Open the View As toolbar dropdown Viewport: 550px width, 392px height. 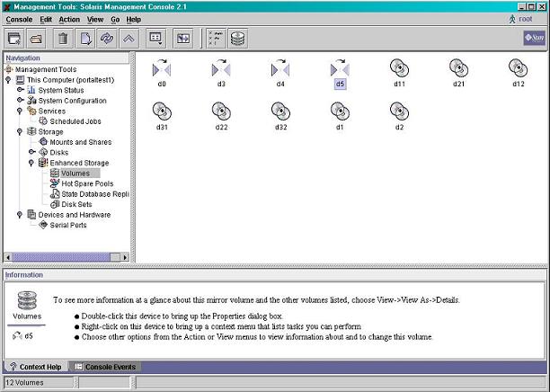coord(155,39)
